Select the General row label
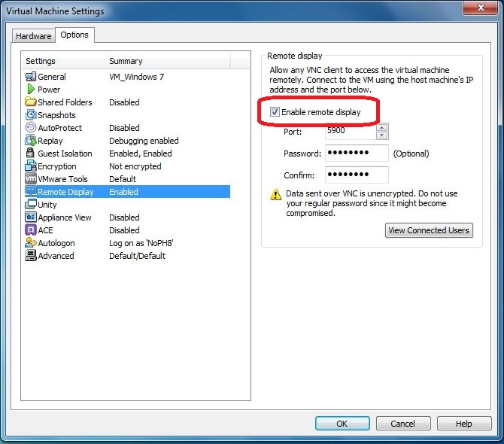Viewport: 504px width, 444px height. point(52,77)
